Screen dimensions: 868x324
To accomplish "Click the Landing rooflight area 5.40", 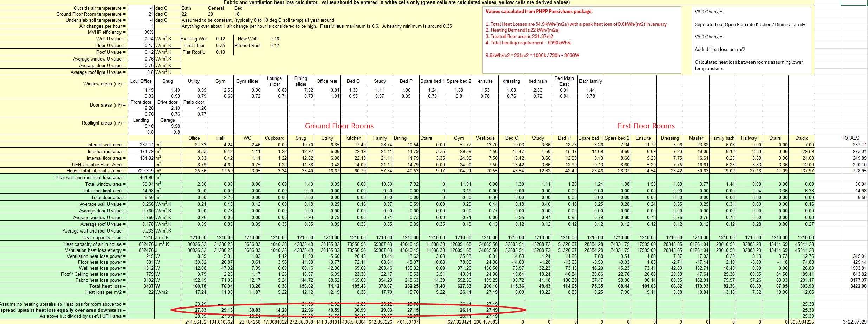I will (141, 126).
